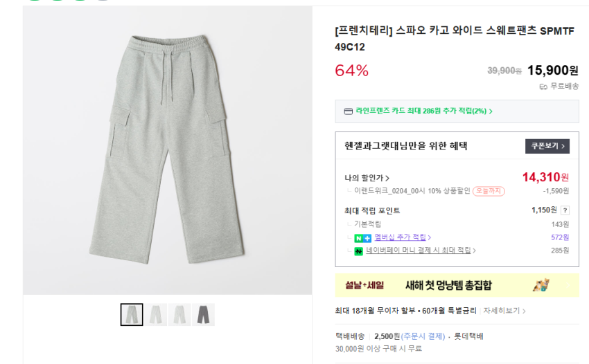Click the free shipping truck icon
Viewport: 589px width, 364px height.
click(x=543, y=87)
